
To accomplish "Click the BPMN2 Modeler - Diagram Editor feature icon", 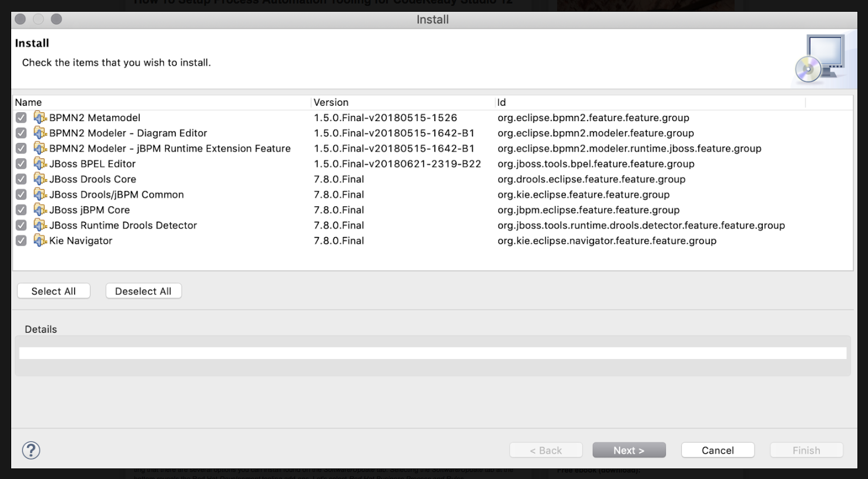I will [x=40, y=133].
